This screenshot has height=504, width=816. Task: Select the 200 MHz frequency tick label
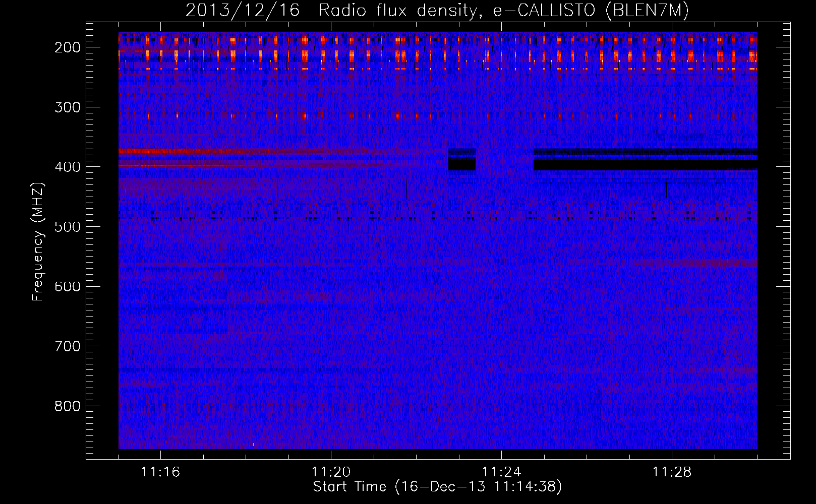[x=67, y=47]
